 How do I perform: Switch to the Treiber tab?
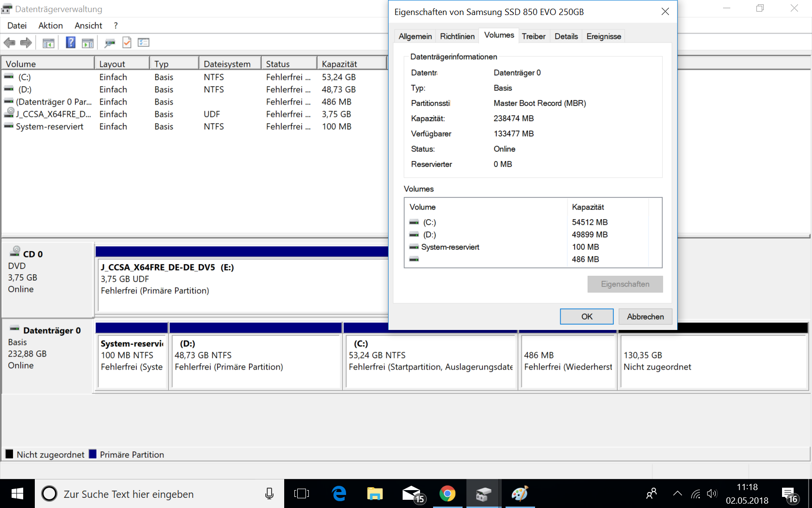click(x=534, y=36)
